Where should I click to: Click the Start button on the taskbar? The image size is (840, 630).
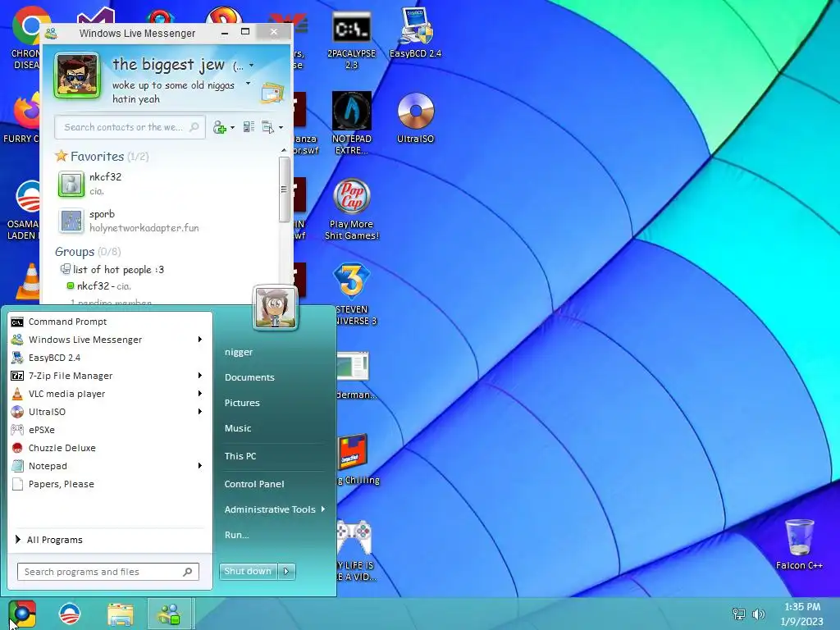(x=22, y=614)
